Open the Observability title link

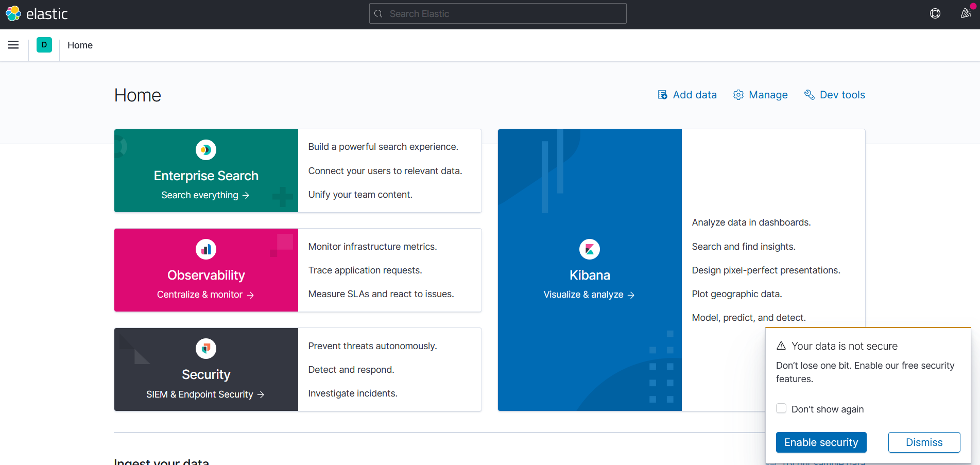[206, 275]
